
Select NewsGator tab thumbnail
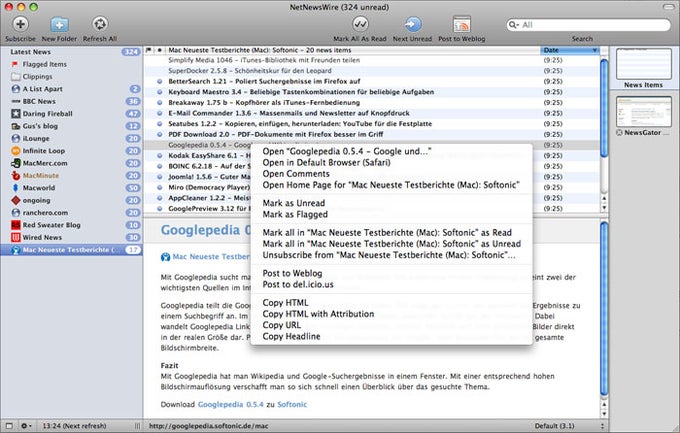644,112
